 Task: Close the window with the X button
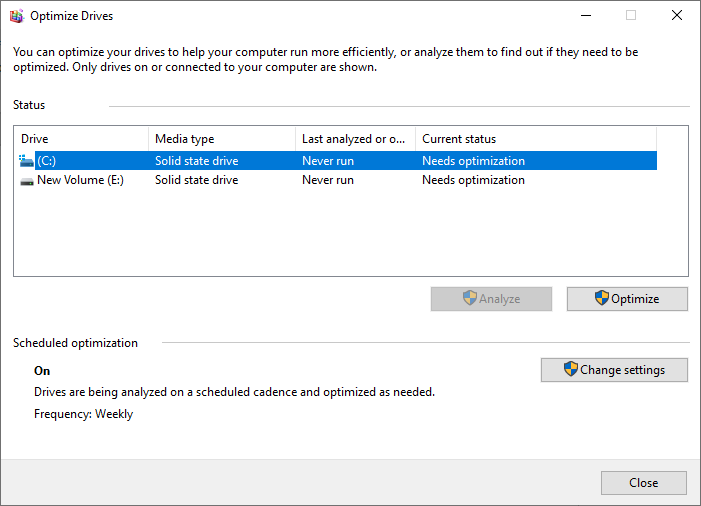(x=677, y=16)
